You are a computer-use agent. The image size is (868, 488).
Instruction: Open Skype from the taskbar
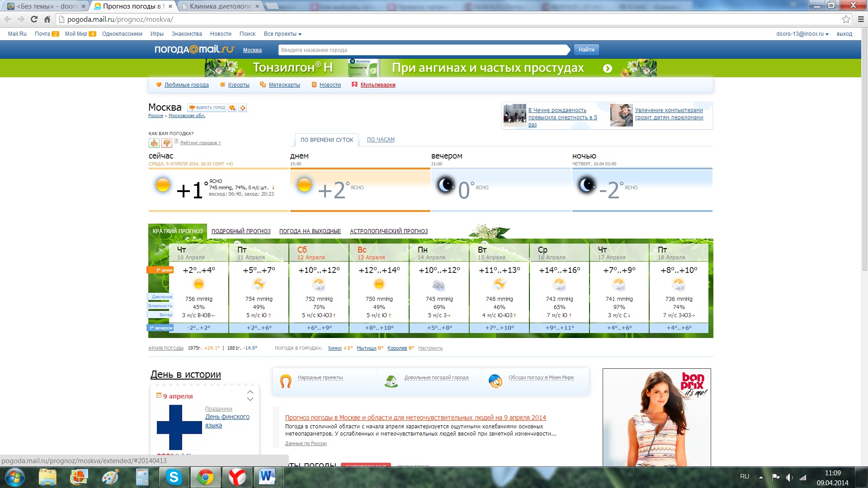[x=174, y=477]
